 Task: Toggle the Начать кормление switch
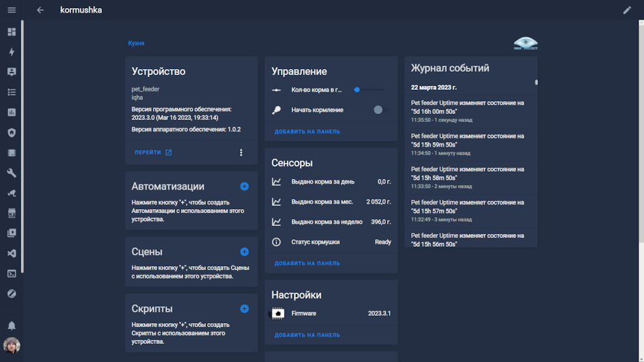[x=380, y=109]
